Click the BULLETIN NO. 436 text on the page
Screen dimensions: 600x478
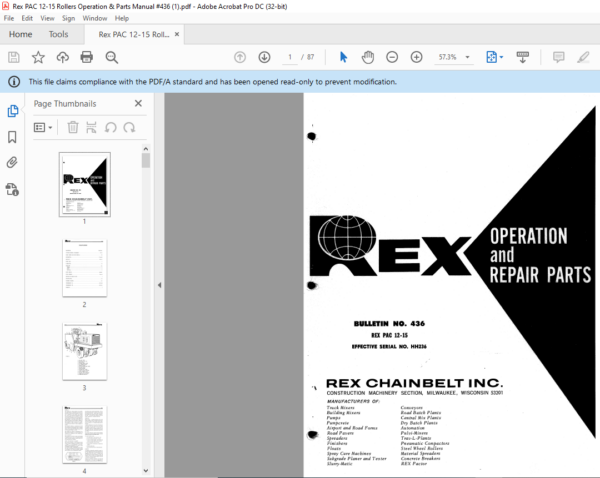tap(389, 324)
